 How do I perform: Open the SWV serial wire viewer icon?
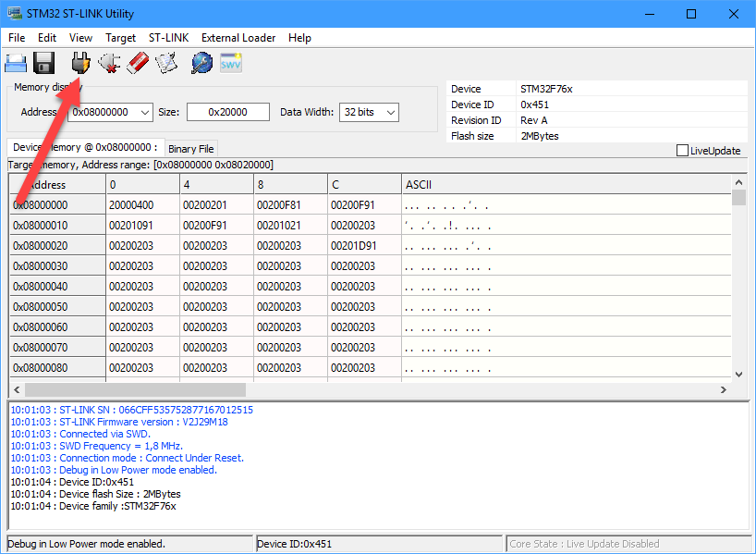click(x=230, y=63)
